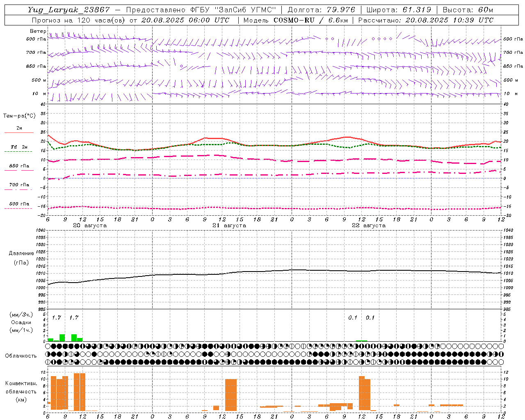Click the left 10 м wind level label
This screenshot has height=420, width=525.
[x=39, y=94]
